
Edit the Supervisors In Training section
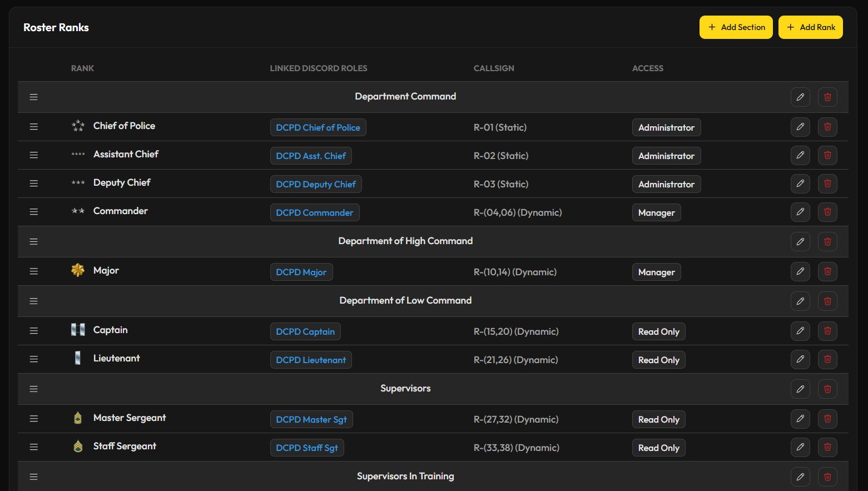(800, 477)
